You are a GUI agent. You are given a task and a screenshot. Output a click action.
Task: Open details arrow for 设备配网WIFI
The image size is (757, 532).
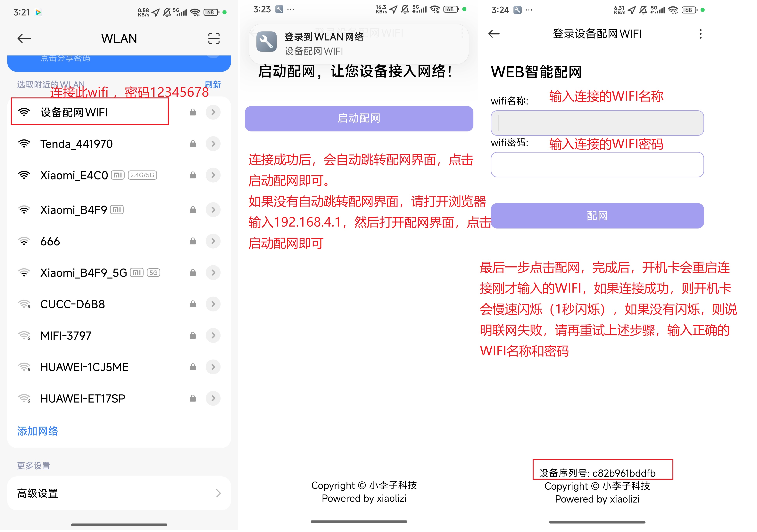tap(213, 112)
